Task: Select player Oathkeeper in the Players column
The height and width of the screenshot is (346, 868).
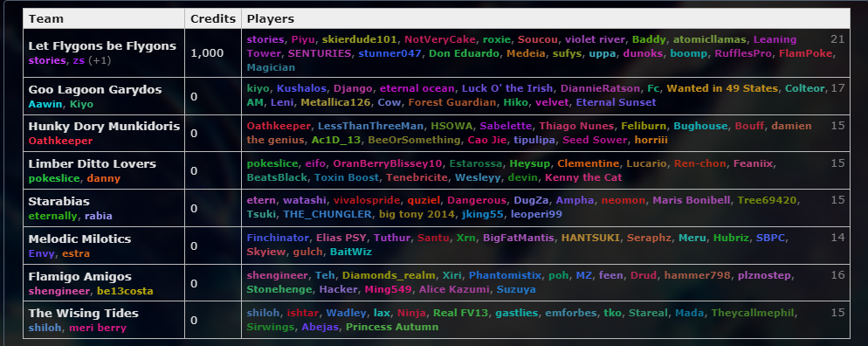Action: click(x=279, y=126)
